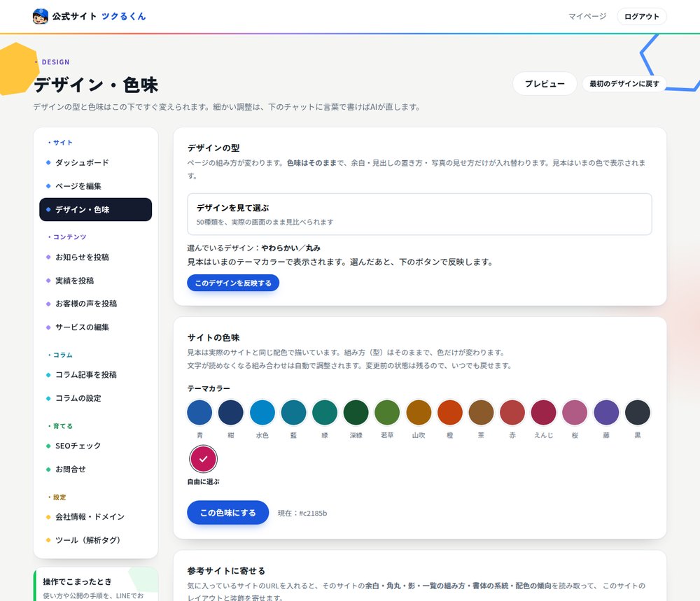This screenshot has height=601, width=700.
Task: Click the 選んでいるデザイン:やわらかい/丸み text
Action: (253, 248)
